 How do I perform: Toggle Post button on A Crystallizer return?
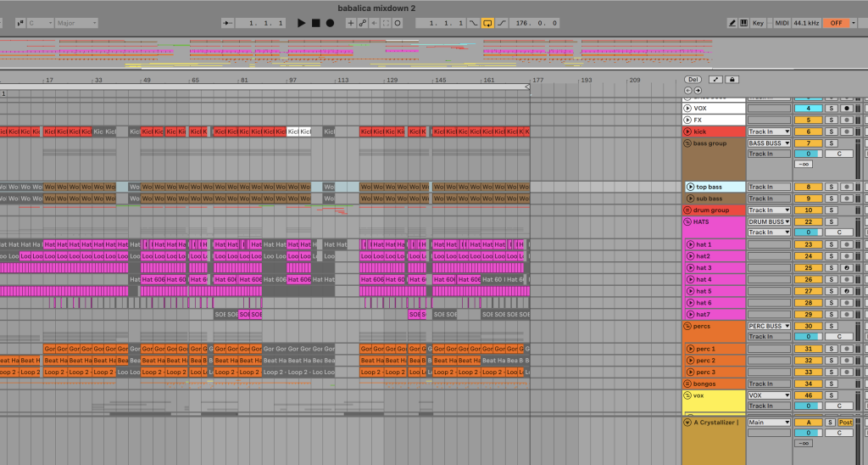[846, 422]
